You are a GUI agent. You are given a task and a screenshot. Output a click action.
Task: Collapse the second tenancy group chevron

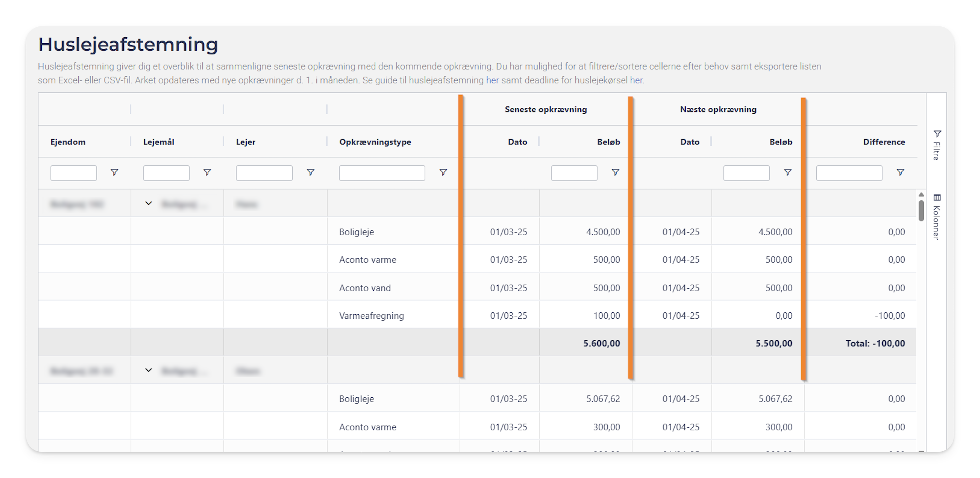click(148, 370)
